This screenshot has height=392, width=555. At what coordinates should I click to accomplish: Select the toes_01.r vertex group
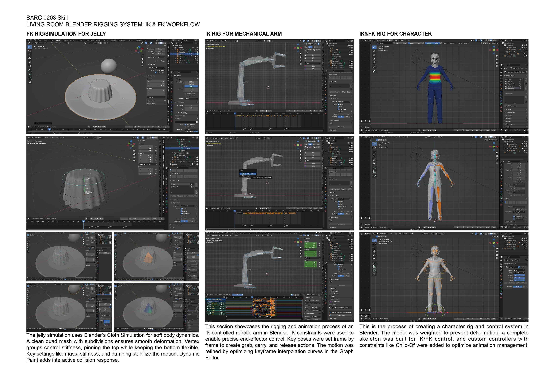click(x=510, y=82)
